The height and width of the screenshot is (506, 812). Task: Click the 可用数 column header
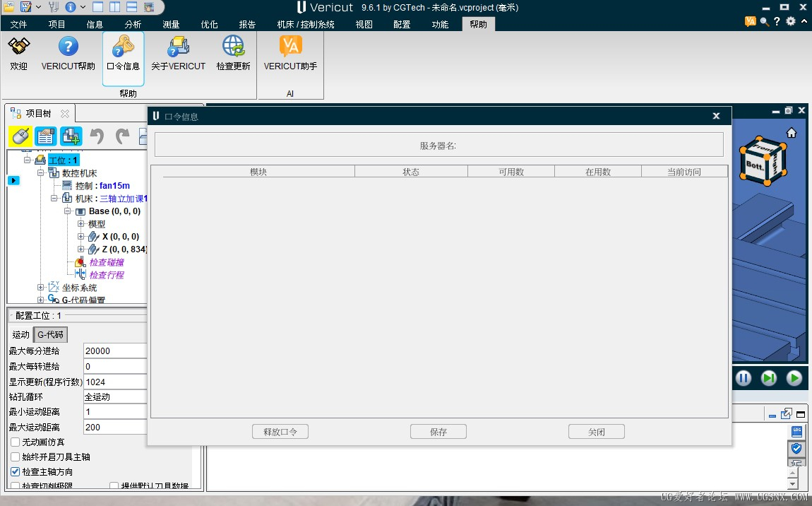coord(511,172)
